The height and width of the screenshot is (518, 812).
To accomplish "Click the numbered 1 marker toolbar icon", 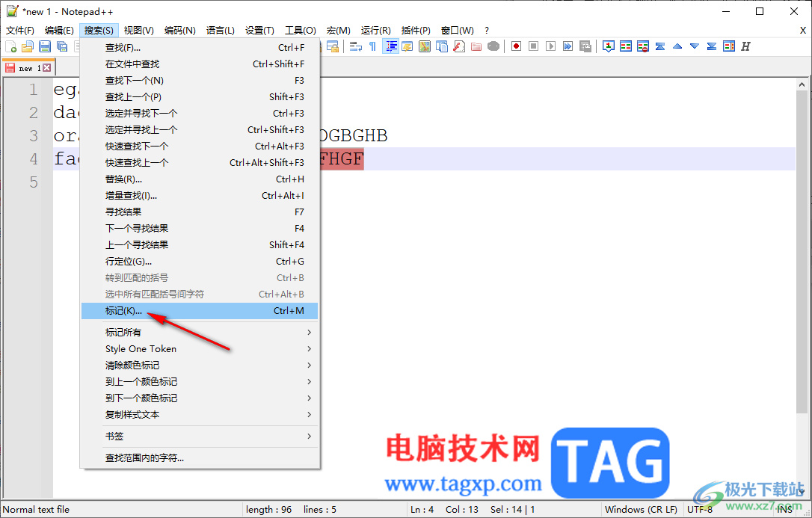I will 609,46.
